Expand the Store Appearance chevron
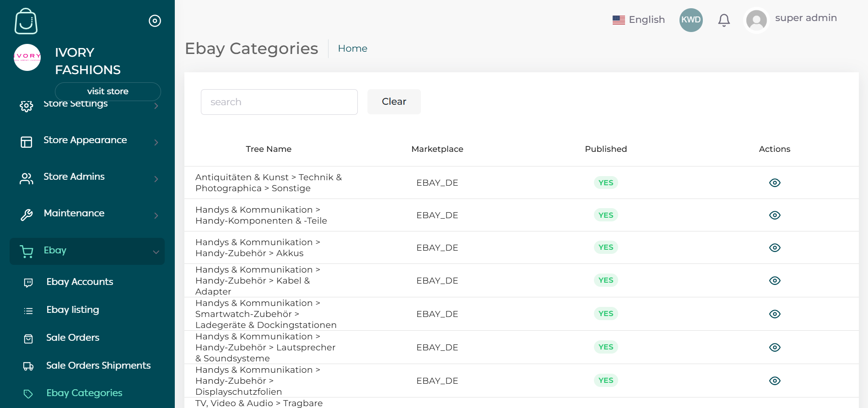This screenshot has width=868, height=408. click(x=156, y=143)
